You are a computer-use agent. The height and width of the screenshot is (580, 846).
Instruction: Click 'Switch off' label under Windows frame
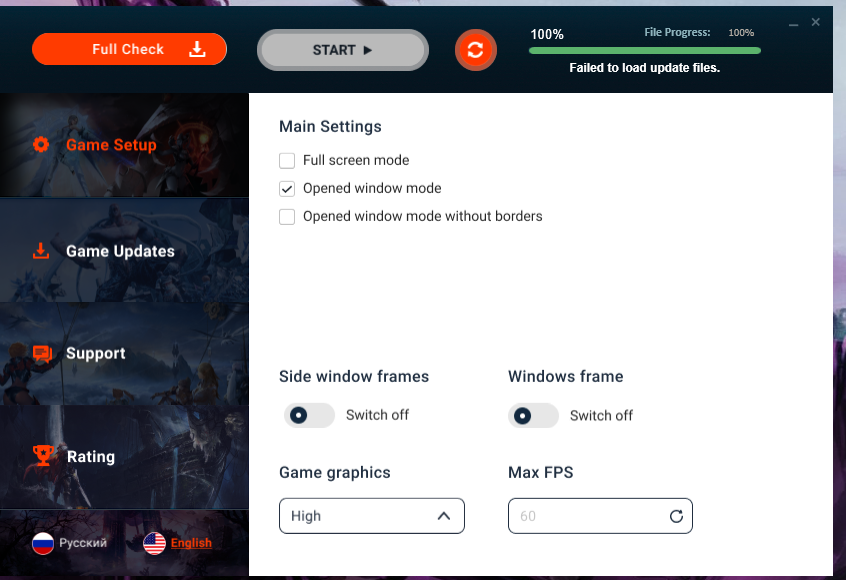601,415
